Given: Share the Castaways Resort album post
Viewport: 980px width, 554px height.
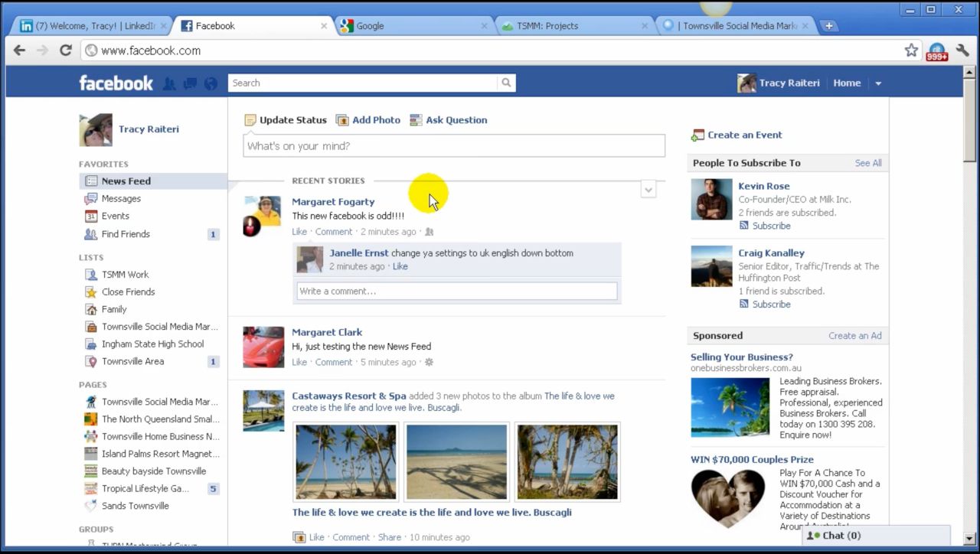Looking at the screenshot, I should pos(390,538).
